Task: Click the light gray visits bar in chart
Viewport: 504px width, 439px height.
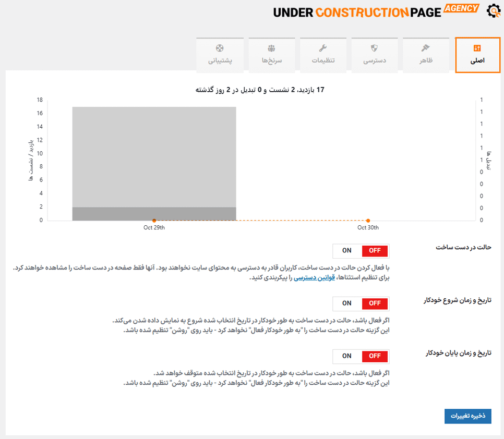Action: (154, 156)
